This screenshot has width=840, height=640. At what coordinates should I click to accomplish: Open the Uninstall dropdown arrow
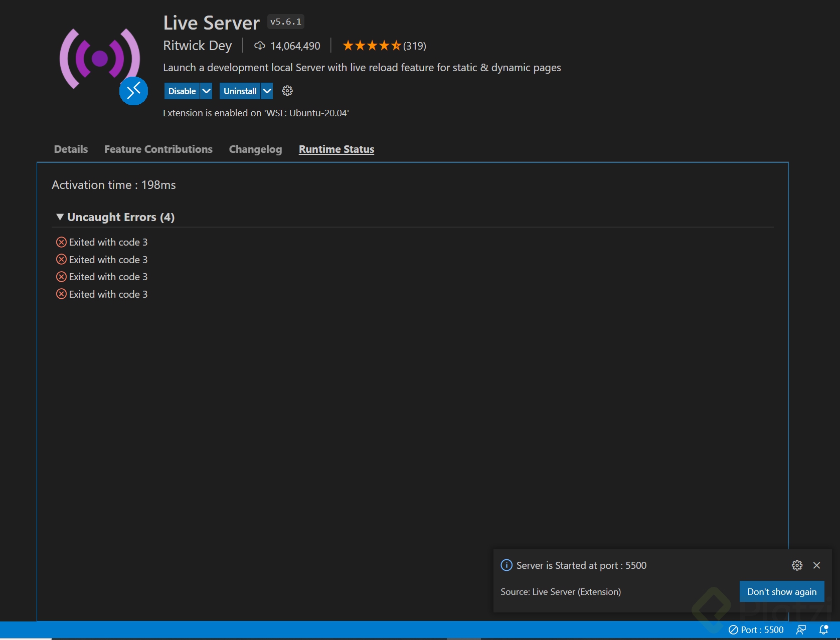click(267, 91)
